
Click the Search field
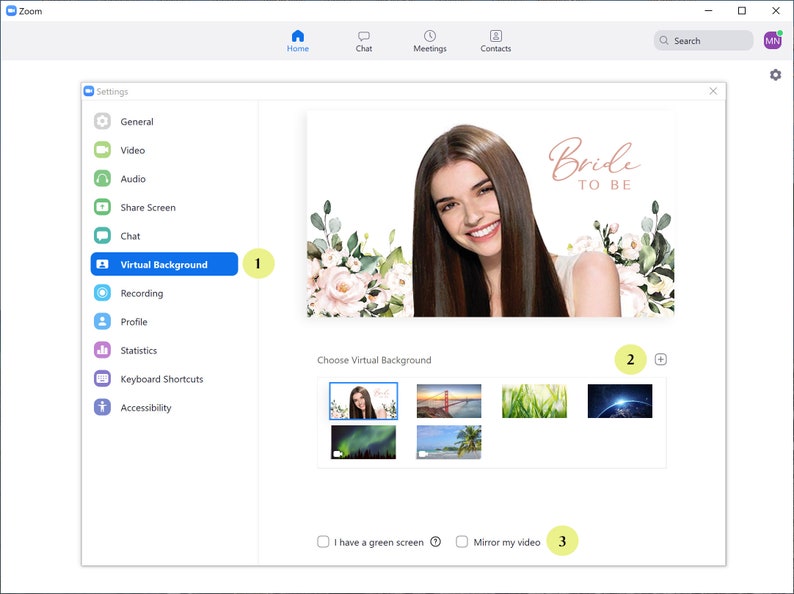pyautogui.click(x=703, y=41)
